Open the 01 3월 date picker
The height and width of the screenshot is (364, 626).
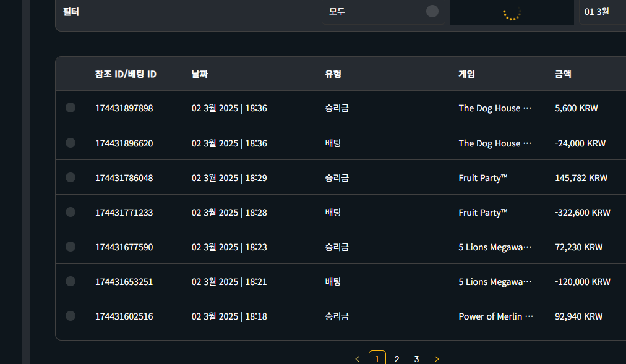click(602, 11)
